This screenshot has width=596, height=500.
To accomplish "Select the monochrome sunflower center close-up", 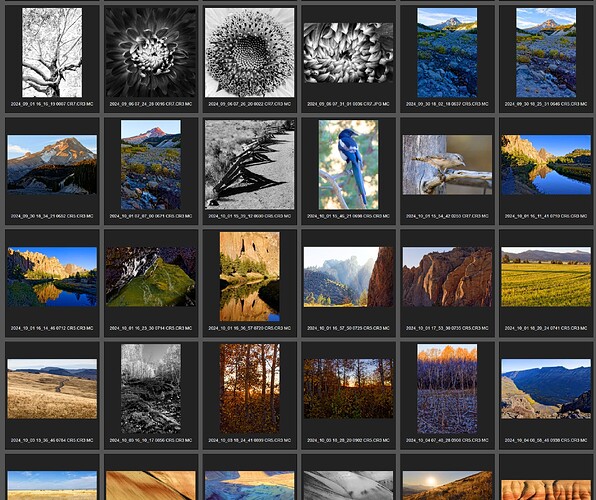I will 250,52.
